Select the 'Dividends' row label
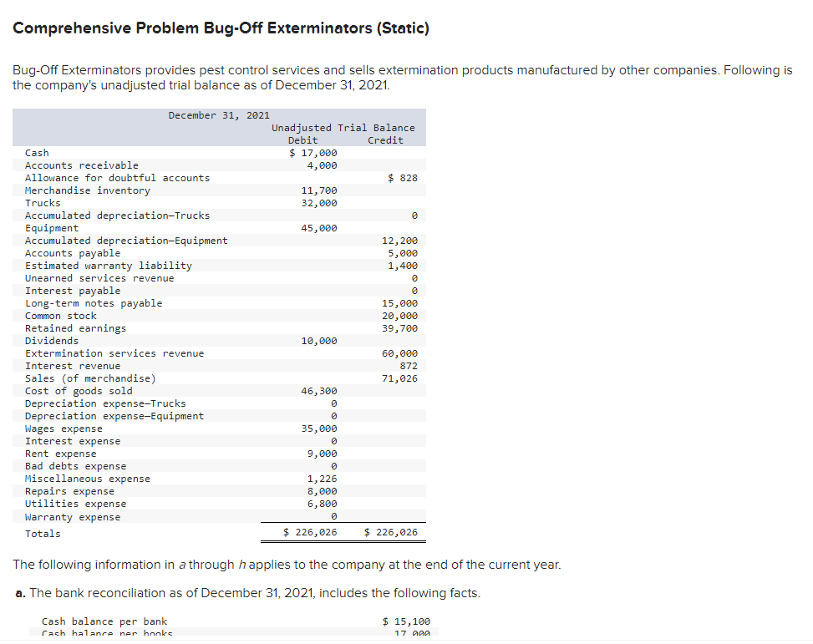Image resolution: width=813 pixels, height=644 pixels. pyautogui.click(x=52, y=341)
